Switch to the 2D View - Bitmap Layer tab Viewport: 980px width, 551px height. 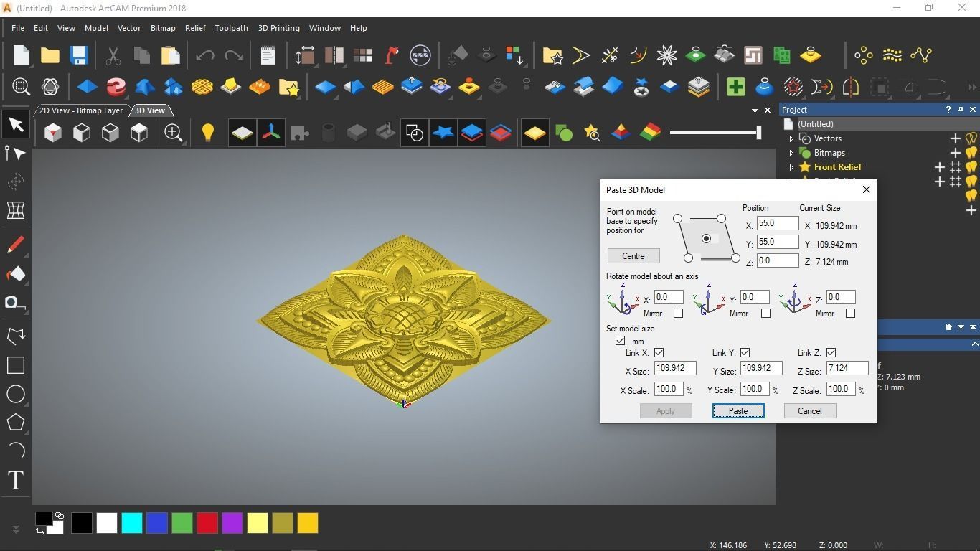pos(80,110)
